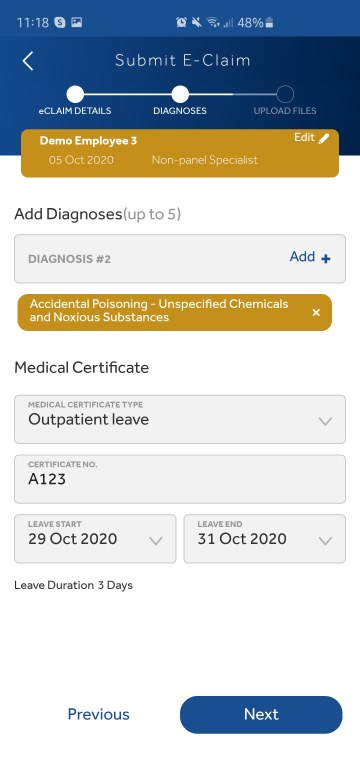
Task: Expand the Leave End date dropdown
Action: coord(265,538)
